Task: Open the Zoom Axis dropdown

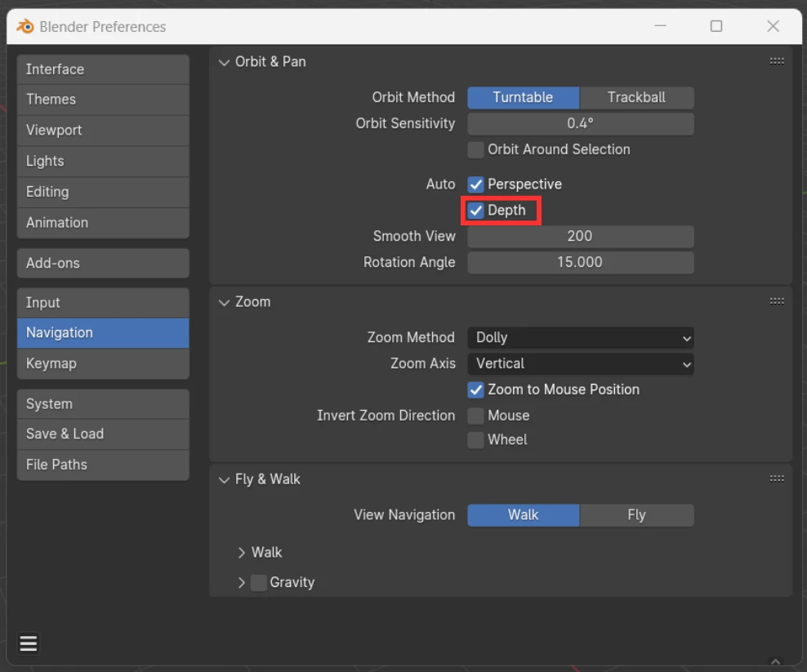Action: pos(581,364)
